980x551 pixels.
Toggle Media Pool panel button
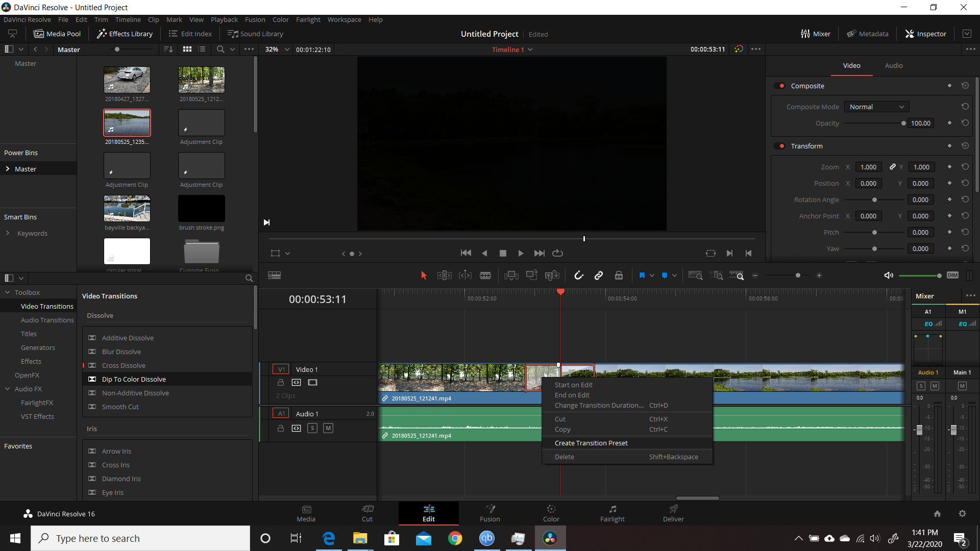tap(57, 34)
